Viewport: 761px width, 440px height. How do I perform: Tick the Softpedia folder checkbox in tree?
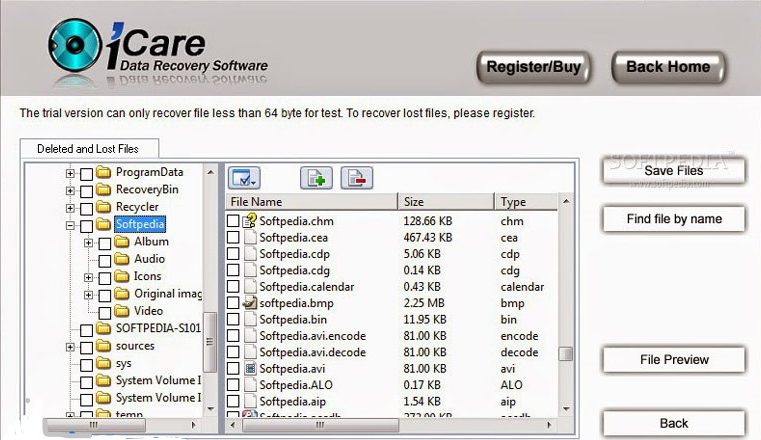[x=86, y=226]
